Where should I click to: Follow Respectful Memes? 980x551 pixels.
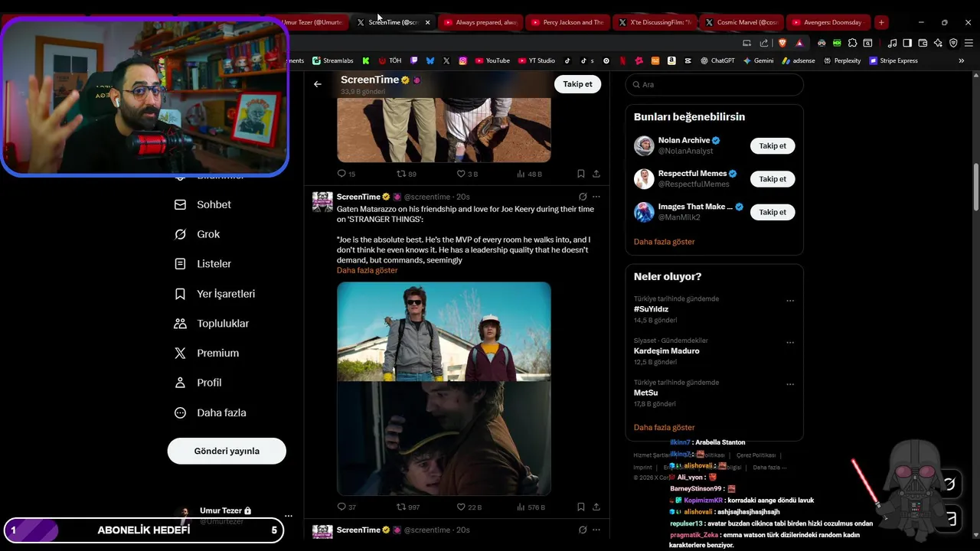773,179
